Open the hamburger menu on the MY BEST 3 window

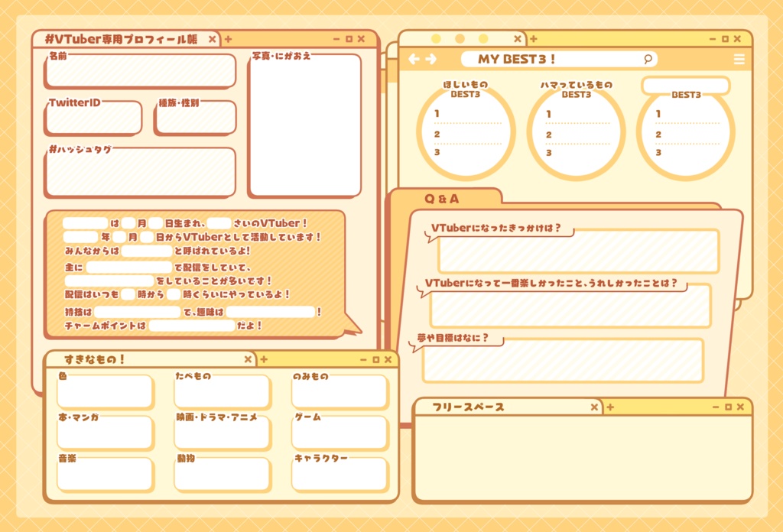(x=739, y=59)
